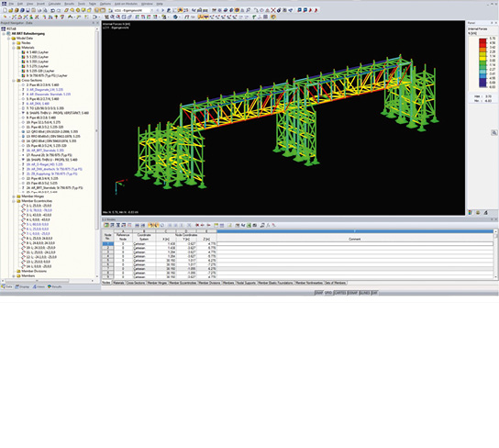This screenshot has height=448, width=499.
Task: Select the Nodal Supports table tab
Action: point(246,283)
